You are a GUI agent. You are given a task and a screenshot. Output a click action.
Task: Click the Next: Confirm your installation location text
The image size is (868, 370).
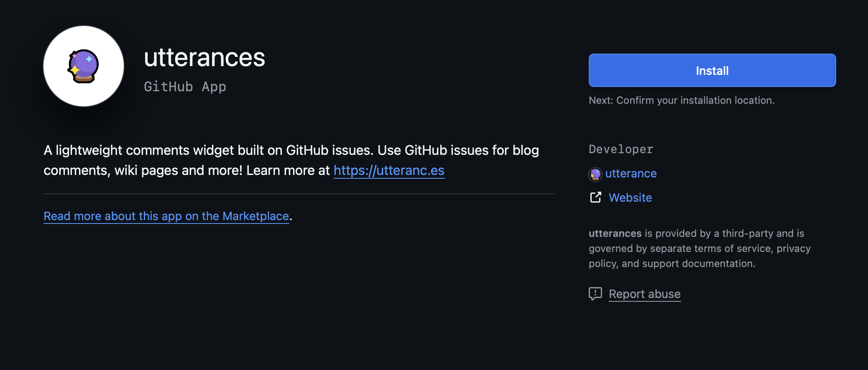pos(682,100)
